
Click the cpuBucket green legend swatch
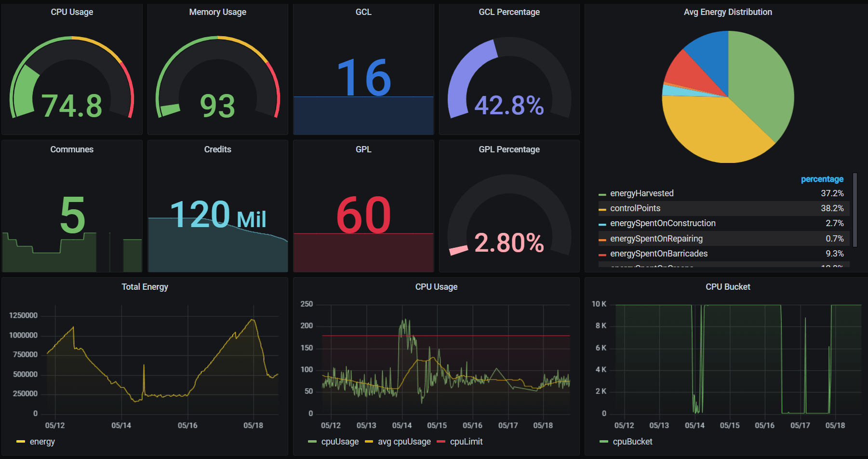603,442
